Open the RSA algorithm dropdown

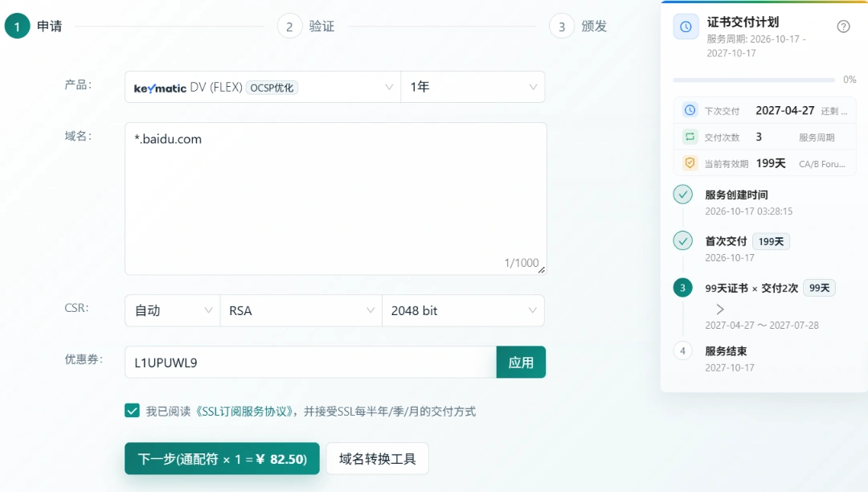(301, 310)
